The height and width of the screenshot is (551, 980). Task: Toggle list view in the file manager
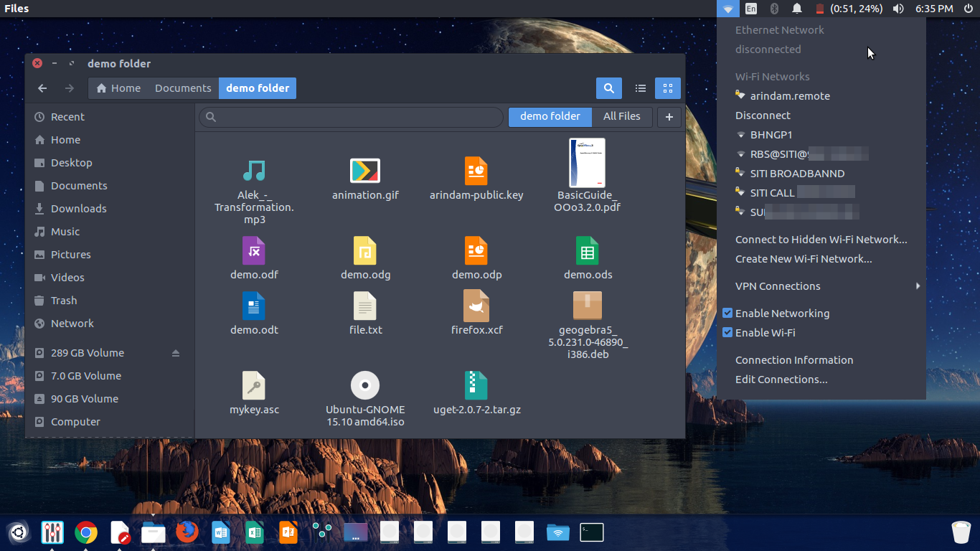point(640,88)
